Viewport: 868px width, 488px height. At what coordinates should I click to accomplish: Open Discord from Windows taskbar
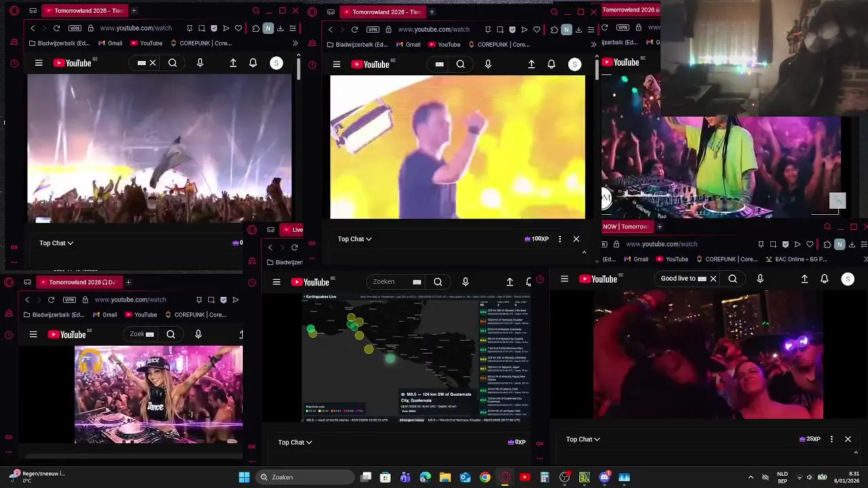tap(604, 477)
